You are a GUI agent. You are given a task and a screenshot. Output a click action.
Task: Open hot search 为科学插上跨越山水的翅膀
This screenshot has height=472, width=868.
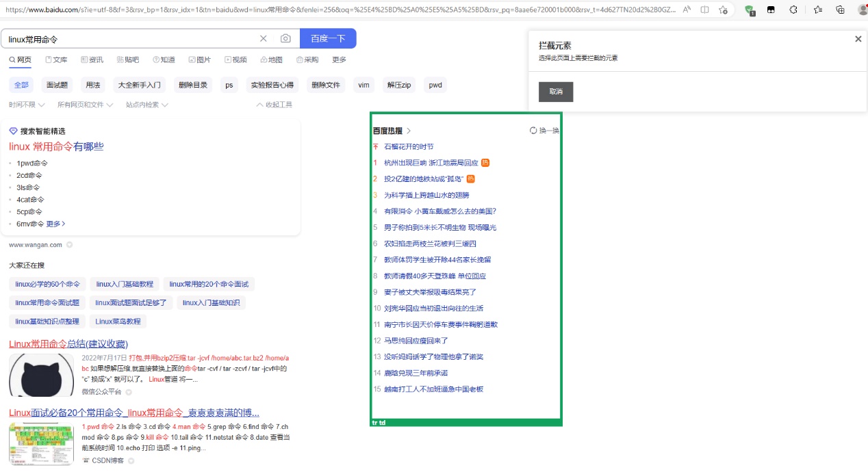(426, 195)
